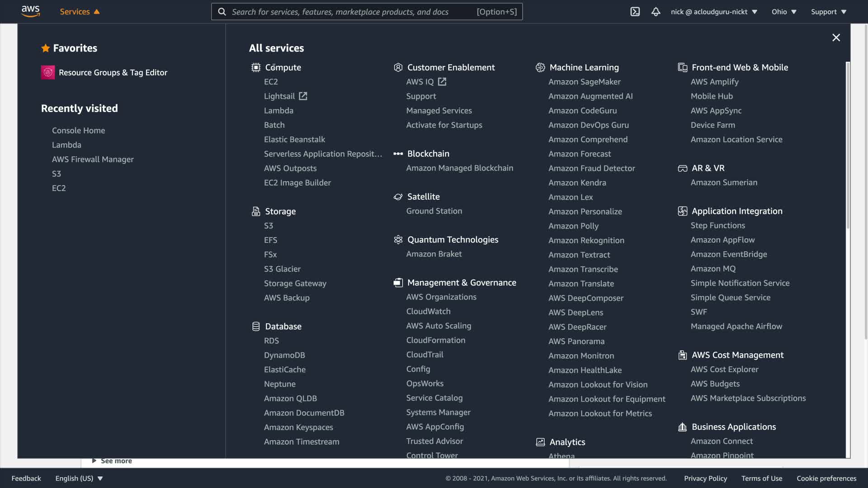Go to Amazon SageMaker
The width and height of the screenshot is (868, 488).
(x=584, y=82)
